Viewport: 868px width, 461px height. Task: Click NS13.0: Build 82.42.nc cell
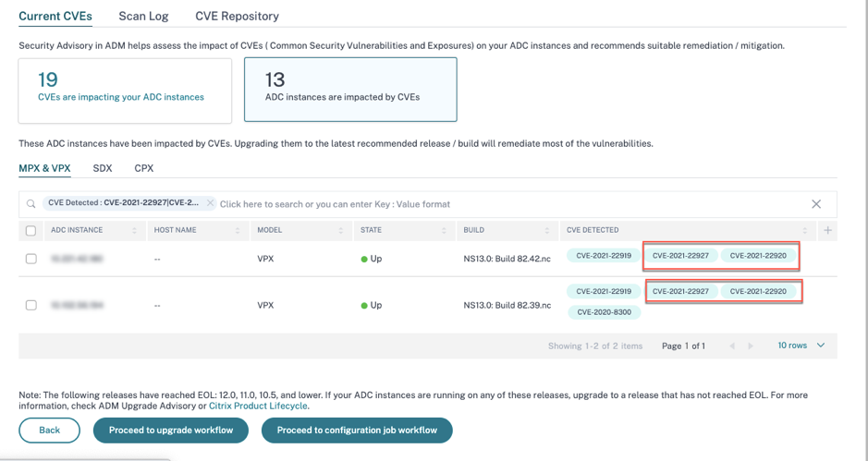pos(507,259)
